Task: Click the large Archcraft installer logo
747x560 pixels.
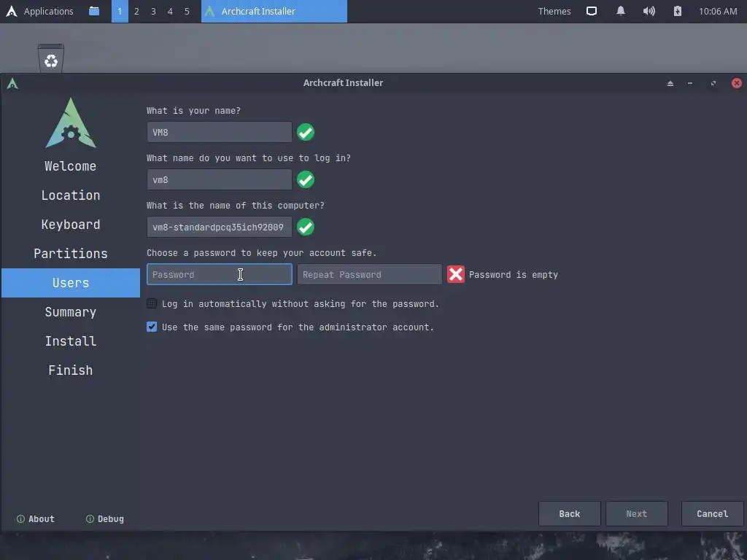Action: [71, 122]
